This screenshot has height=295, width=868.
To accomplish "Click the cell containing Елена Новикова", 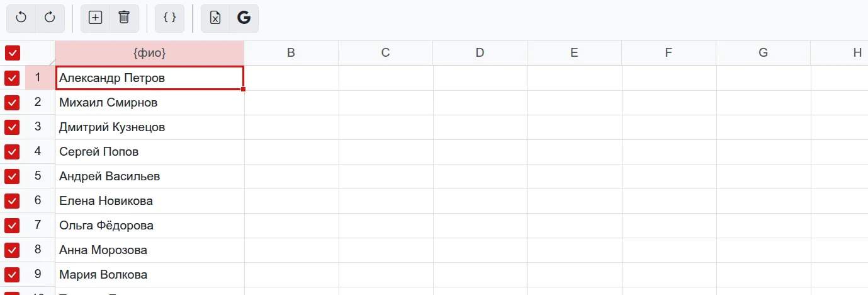I will click(150, 200).
